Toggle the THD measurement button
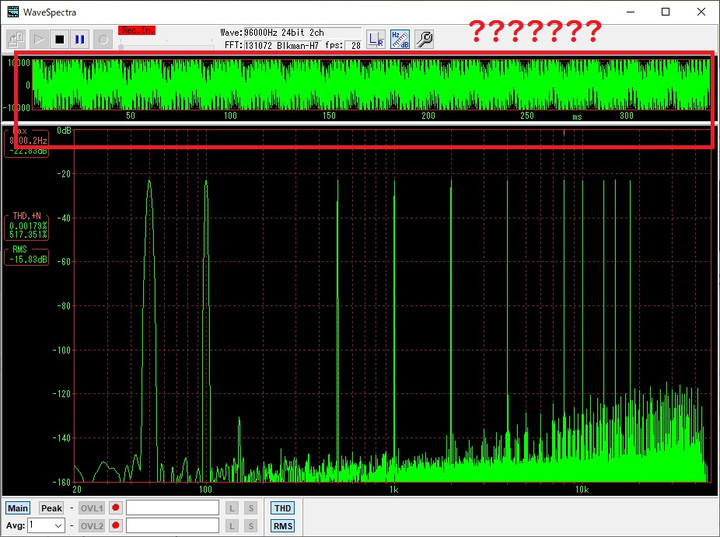 click(x=282, y=508)
